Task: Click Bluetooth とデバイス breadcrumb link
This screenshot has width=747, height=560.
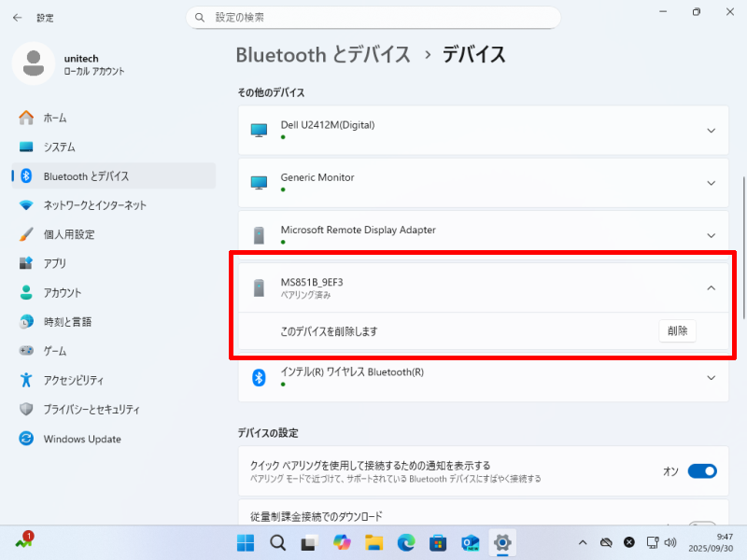Action: (323, 54)
